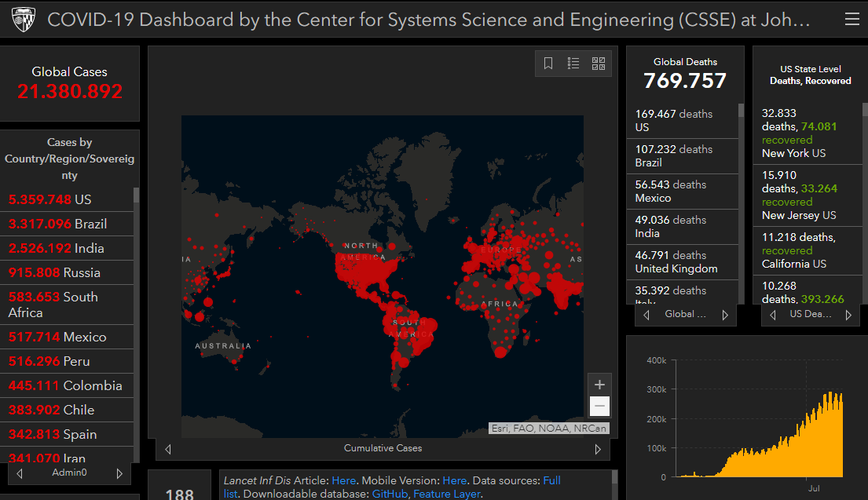
Task: Go to next map view after Cumulative Cases
Action: pyautogui.click(x=598, y=449)
